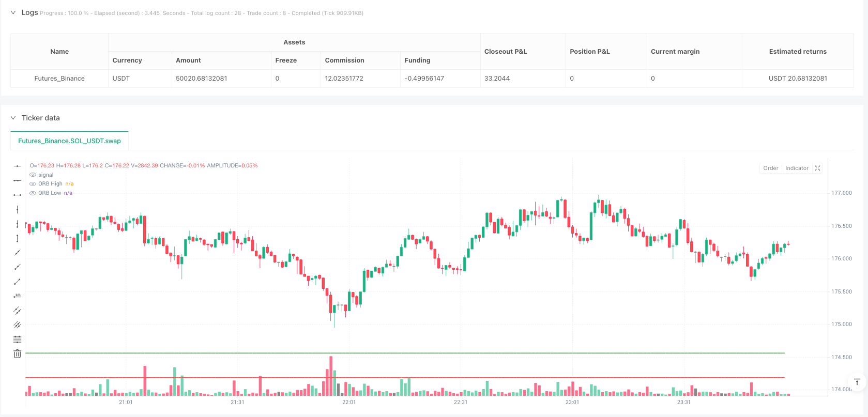Click the Futures_Binance name cell
Viewport: 868px width, 417px height.
tap(59, 79)
